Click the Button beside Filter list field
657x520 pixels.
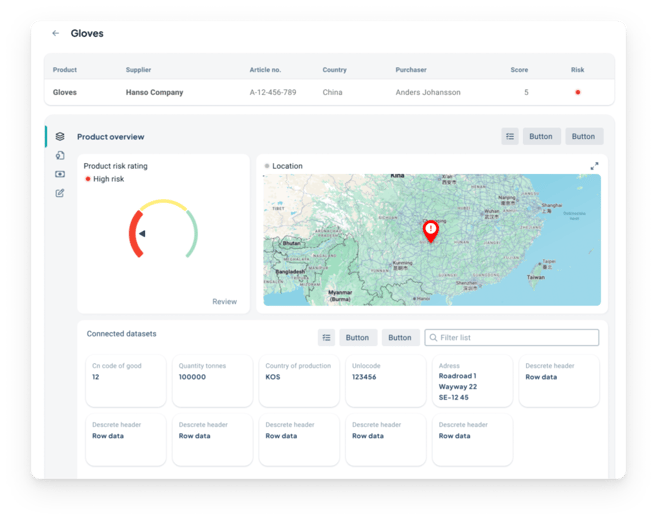click(x=399, y=338)
